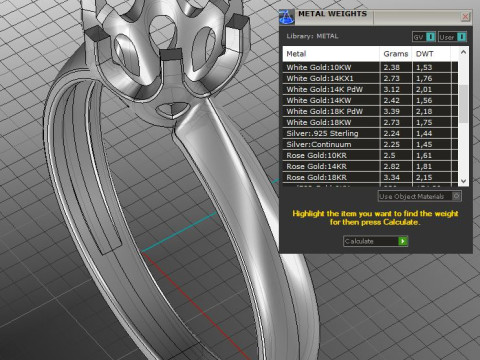This screenshot has height=360, width=480.
Task: Click the 2,15 DWT value
Action: point(424,177)
